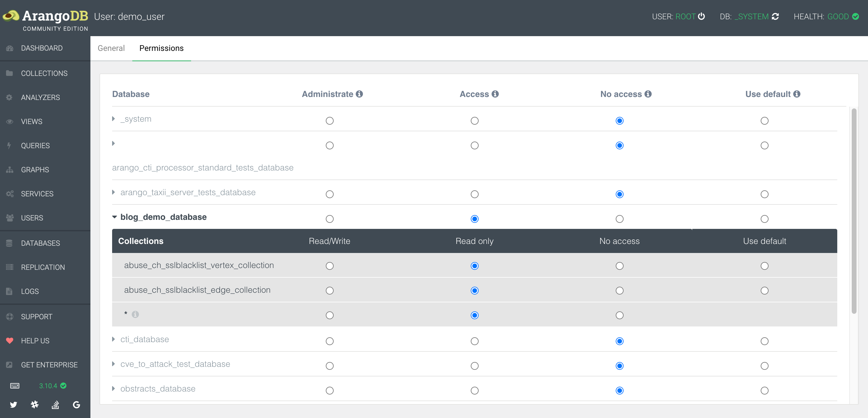Image resolution: width=868 pixels, height=418 pixels.
Task: Expand the cti_database row
Action: tap(114, 339)
